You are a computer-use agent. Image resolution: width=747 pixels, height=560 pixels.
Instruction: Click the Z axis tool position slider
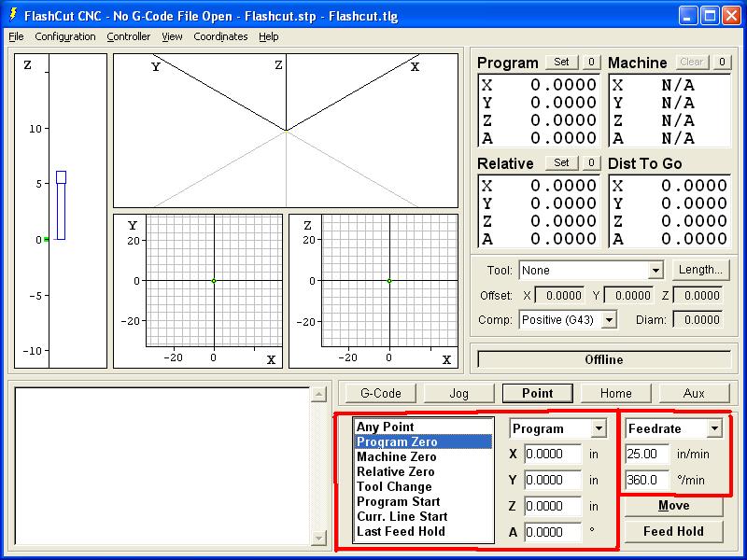coord(61,205)
